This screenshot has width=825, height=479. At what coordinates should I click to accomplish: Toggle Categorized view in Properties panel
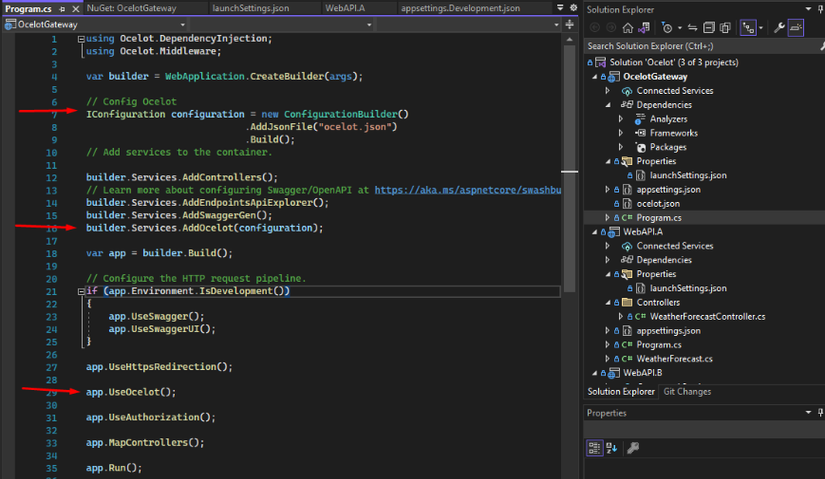coord(594,448)
